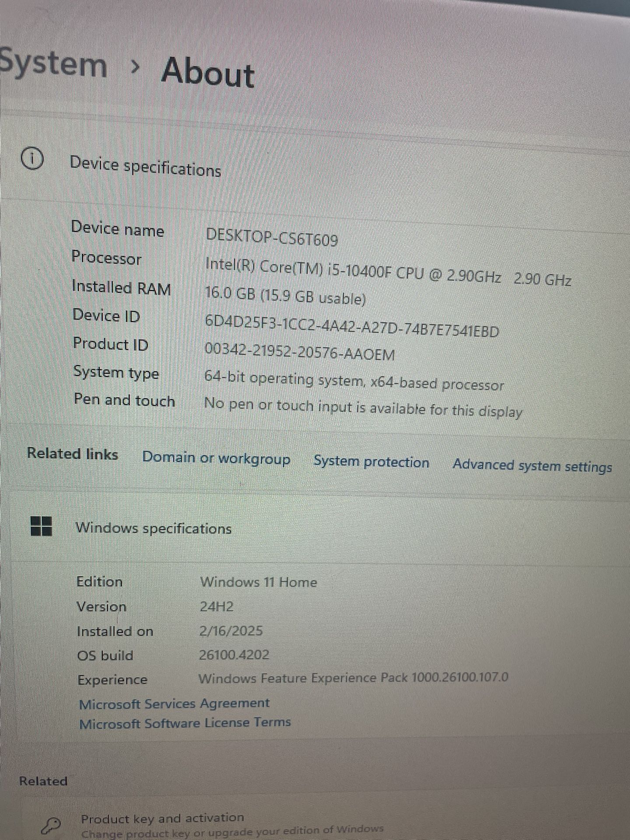Click the installed date 2/16/2025

[x=231, y=630]
